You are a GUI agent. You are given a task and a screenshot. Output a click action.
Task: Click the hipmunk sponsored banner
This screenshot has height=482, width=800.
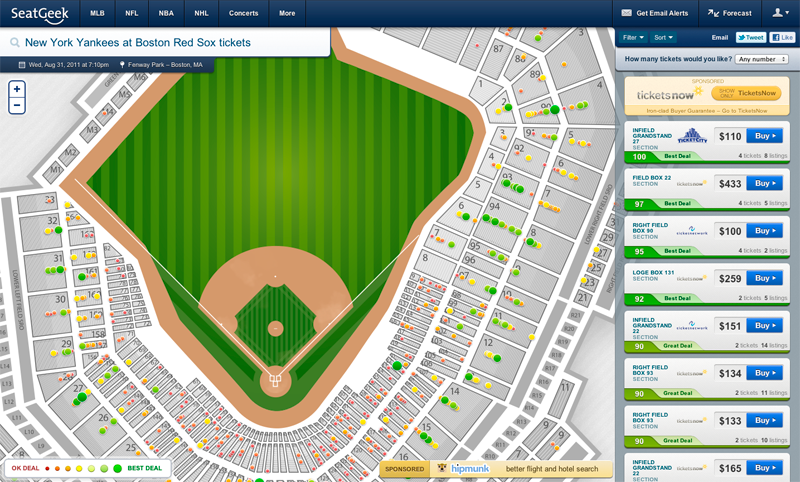pos(495,469)
